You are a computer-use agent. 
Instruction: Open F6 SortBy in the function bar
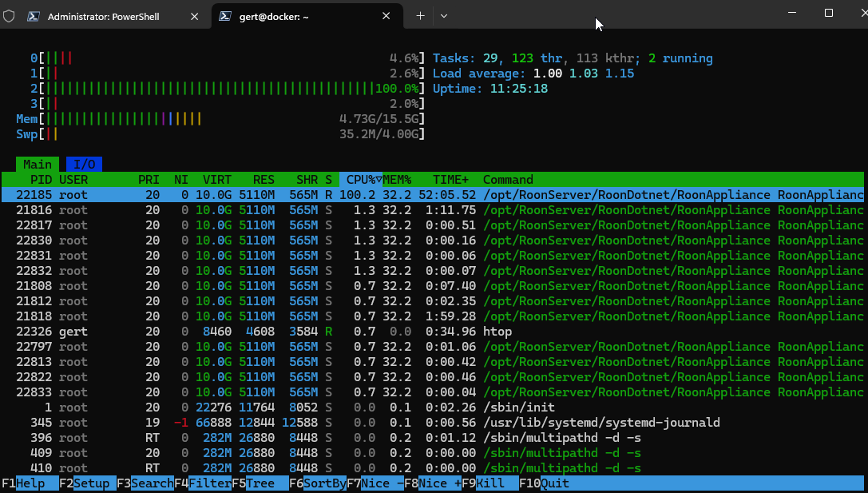pos(319,483)
